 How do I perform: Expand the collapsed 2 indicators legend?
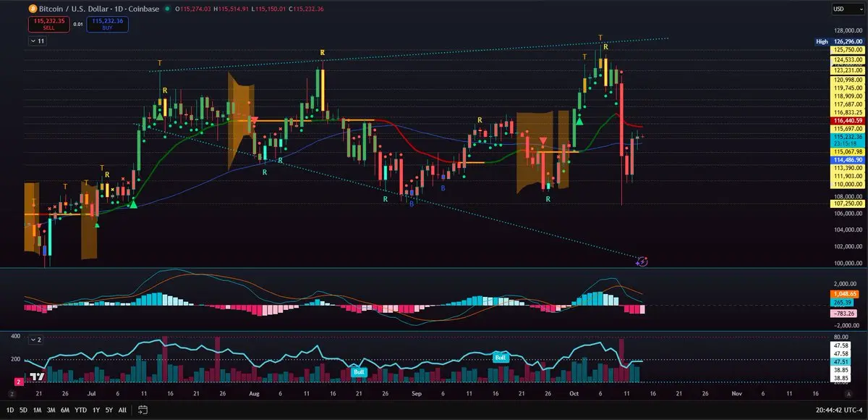37,339
